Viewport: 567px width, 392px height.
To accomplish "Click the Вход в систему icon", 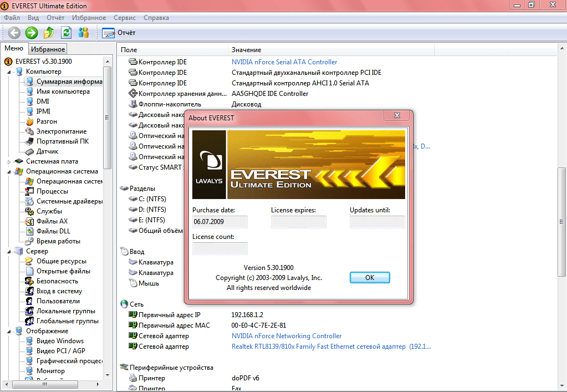I will (x=29, y=291).
